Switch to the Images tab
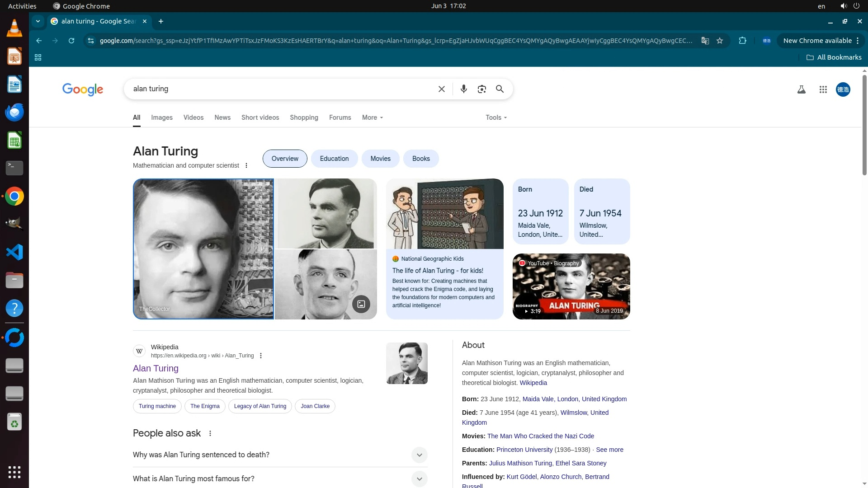This screenshot has height=488, width=868. [162, 117]
